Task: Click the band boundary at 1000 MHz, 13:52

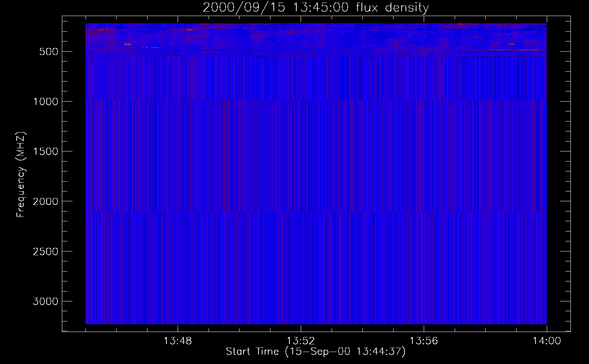Action: click(x=301, y=100)
